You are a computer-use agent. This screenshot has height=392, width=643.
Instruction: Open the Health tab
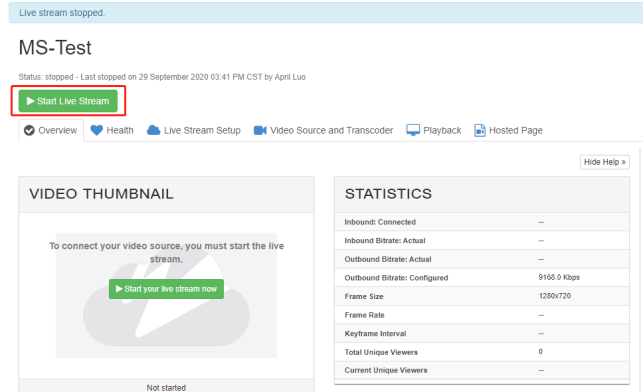point(112,130)
